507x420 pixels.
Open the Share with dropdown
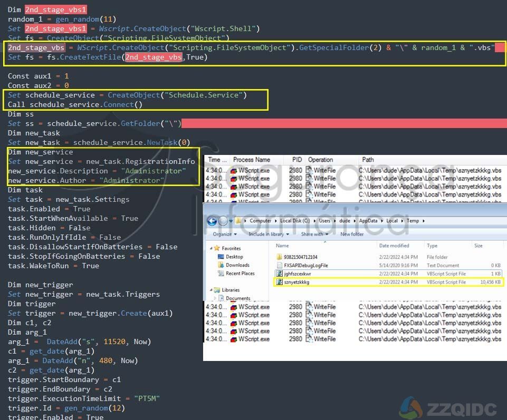314,234
